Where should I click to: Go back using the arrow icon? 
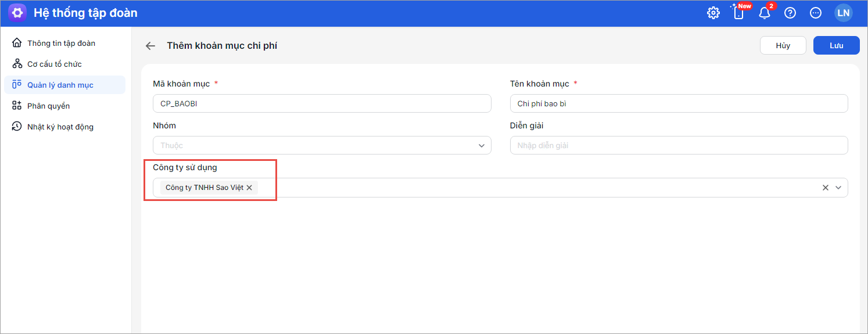pyautogui.click(x=150, y=46)
